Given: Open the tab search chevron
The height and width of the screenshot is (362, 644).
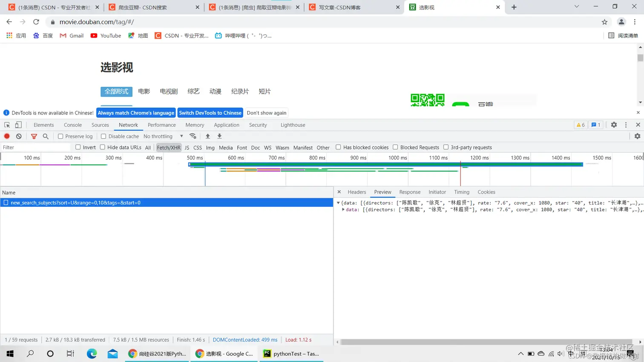Looking at the screenshot, I should pos(576,7).
